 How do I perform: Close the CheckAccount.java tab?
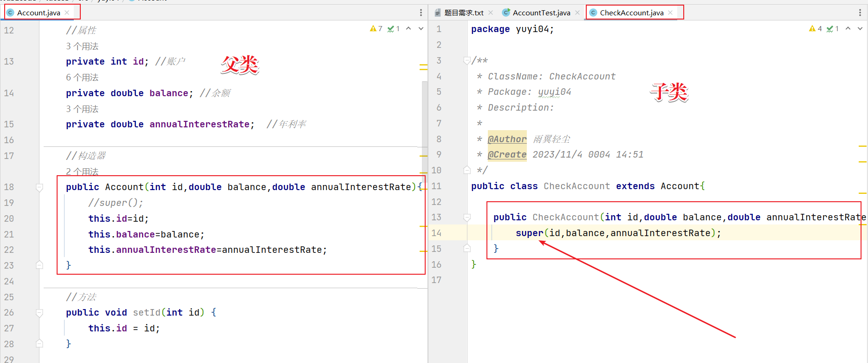[670, 13]
